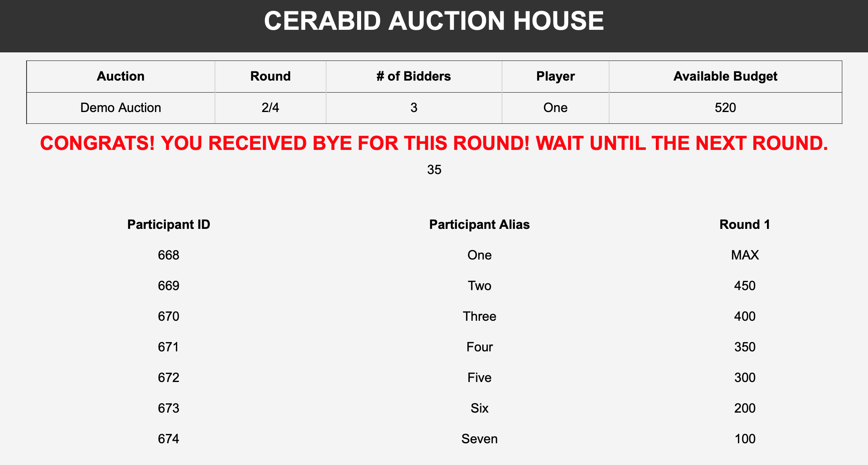Click the alias Five in the table
This screenshot has width=868, height=465.
(479, 378)
